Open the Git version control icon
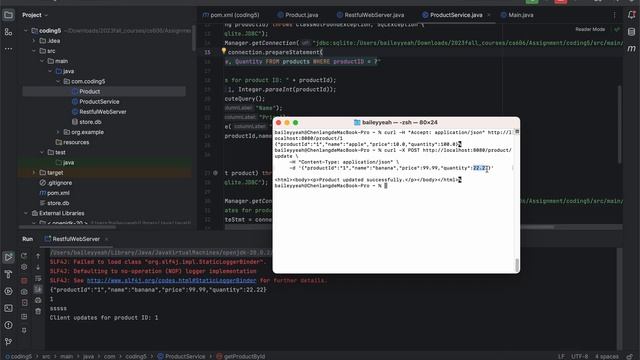640x360 pixels. point(8,342)
